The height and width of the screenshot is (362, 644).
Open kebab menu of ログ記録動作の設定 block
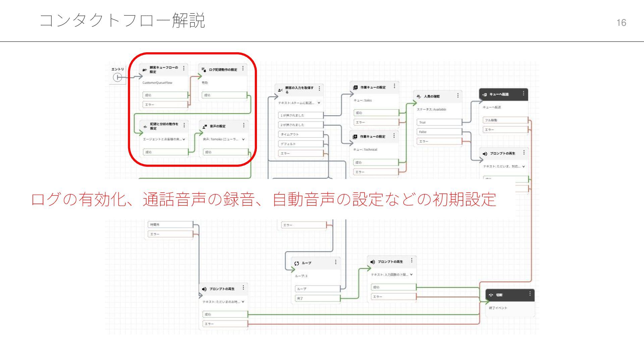tap(243, 68)
